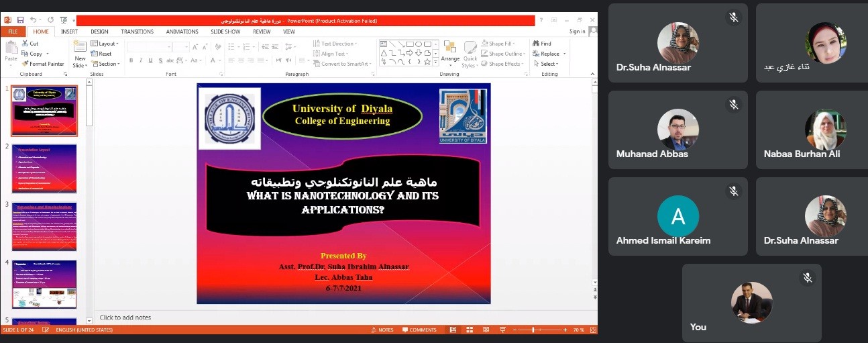The height and width of the screenshot is (343, 868).
Task: Switch to the DESIGN ribbon tab
Action: pyautogui.click(x=99, y=32)
